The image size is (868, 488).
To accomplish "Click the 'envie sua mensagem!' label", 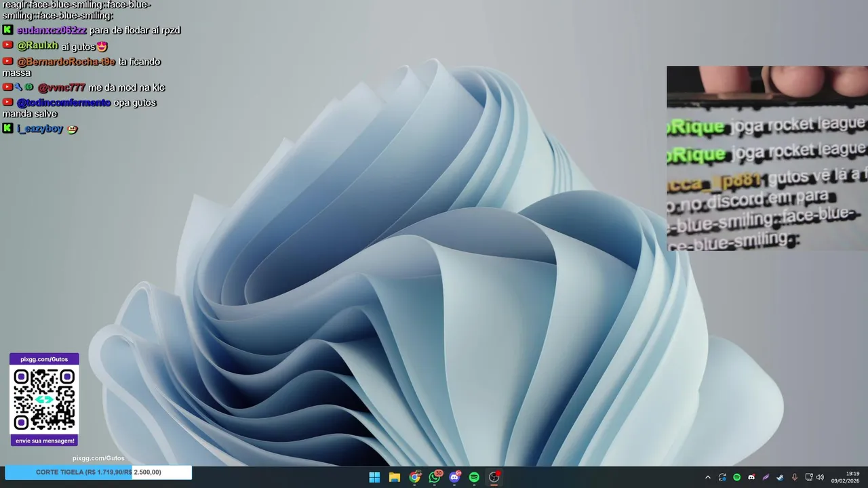I will point(45,441).
